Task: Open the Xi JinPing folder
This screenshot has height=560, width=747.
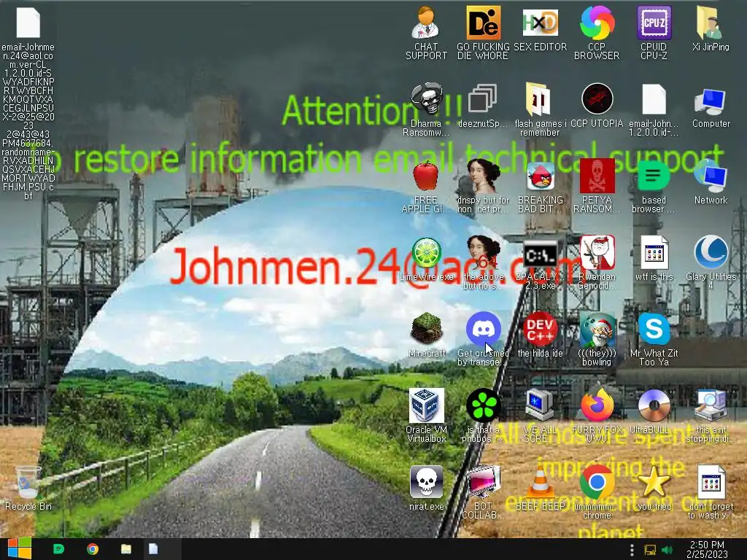Action: [711, 29]
